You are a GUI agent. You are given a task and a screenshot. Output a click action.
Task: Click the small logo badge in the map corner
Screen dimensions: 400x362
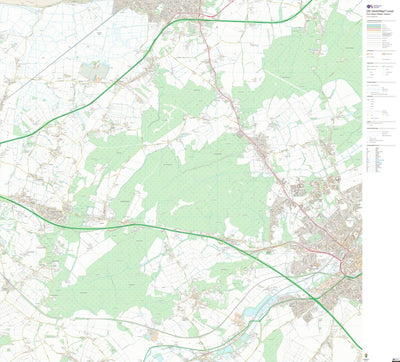click(396, 359)
